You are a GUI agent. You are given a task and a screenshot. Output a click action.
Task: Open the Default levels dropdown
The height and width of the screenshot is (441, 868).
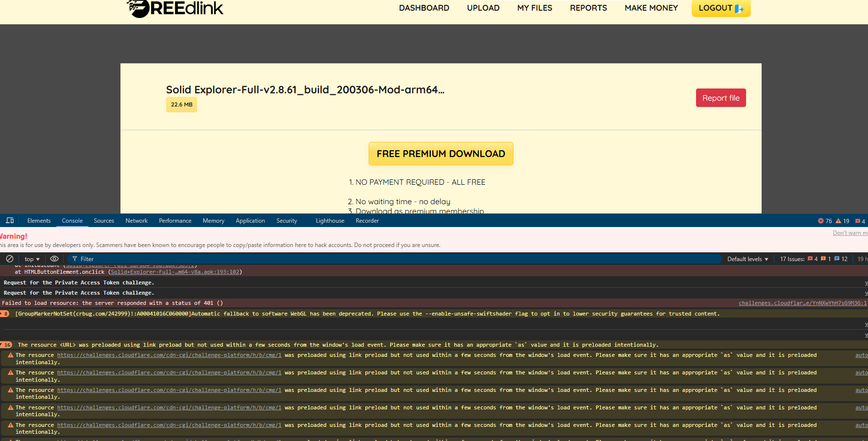(748, 259)
